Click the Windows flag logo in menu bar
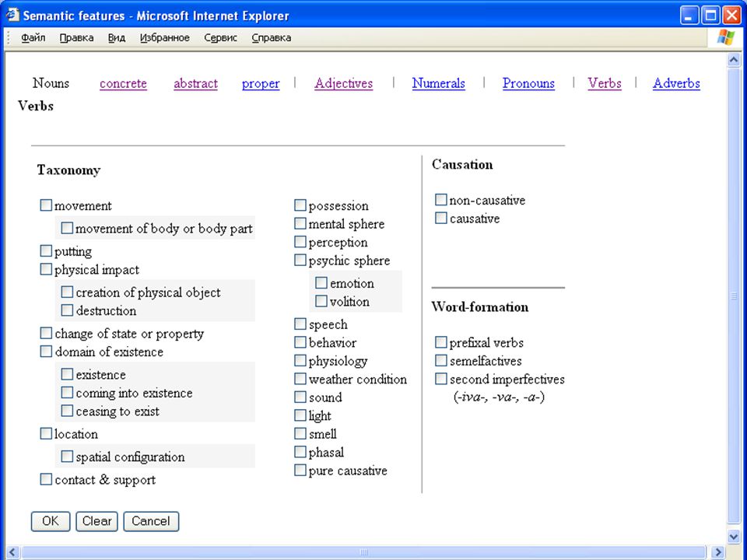The image size is (747, 560). 725,37
